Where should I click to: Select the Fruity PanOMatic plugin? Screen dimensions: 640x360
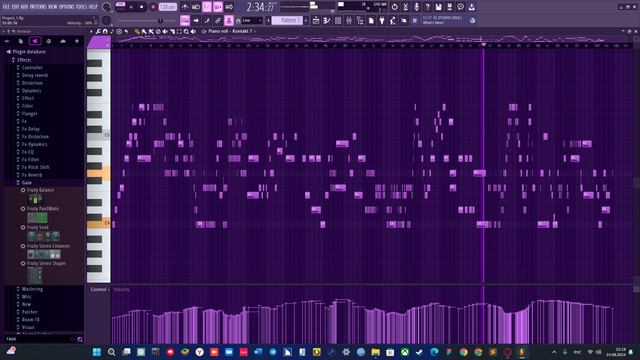tap(43, 209)
